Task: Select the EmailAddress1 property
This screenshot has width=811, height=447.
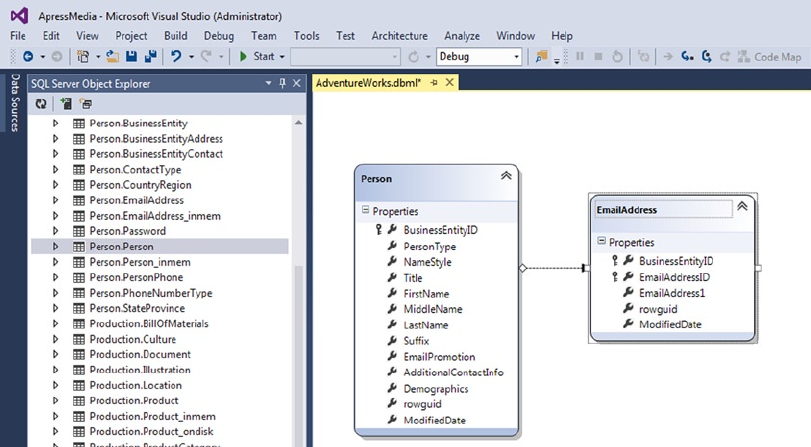Action: (x=672, y=293)
